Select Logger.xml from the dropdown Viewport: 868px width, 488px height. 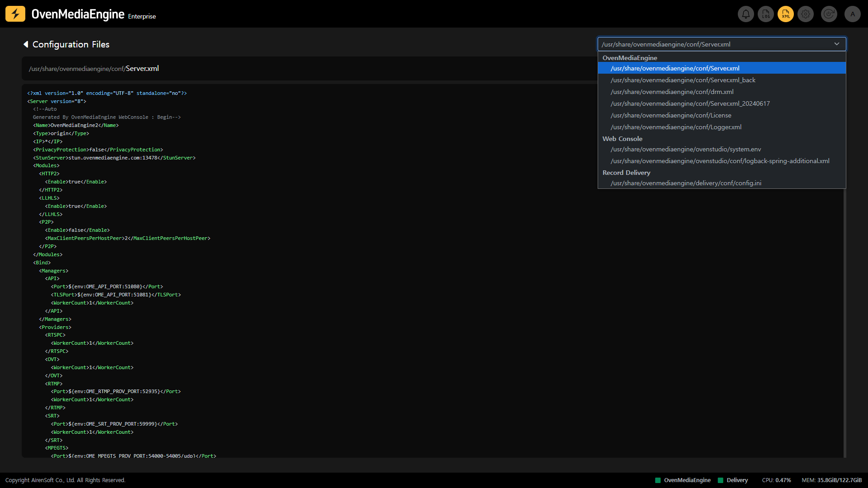point(676,127)
